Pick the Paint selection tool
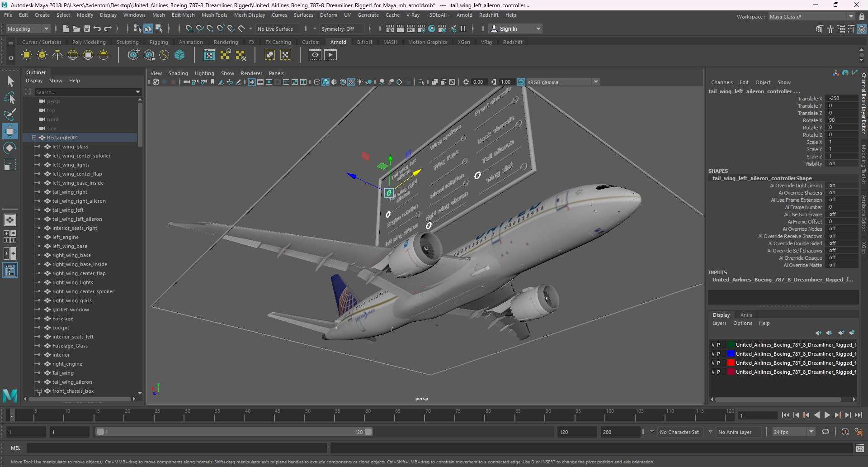 pyautogui.click(x=9, y=114)
